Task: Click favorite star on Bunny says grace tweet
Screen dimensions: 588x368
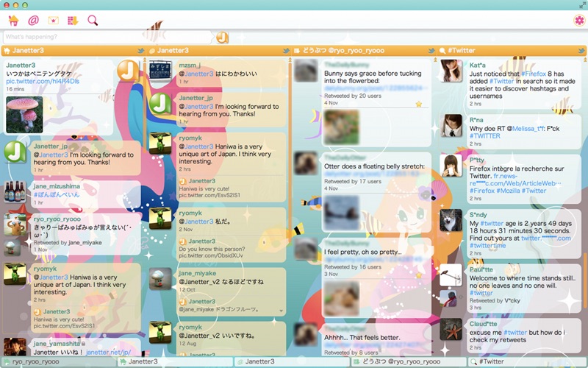Action: (x=419, y=104)
